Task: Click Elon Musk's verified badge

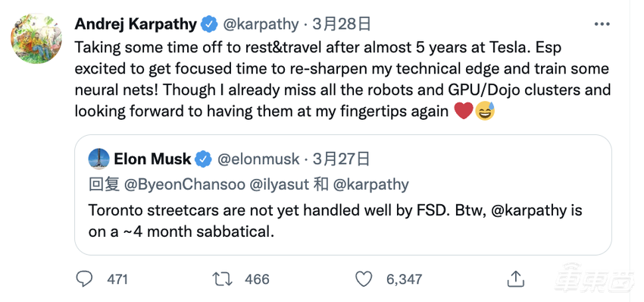Action: pyautogui.click(x=203, y=159)
